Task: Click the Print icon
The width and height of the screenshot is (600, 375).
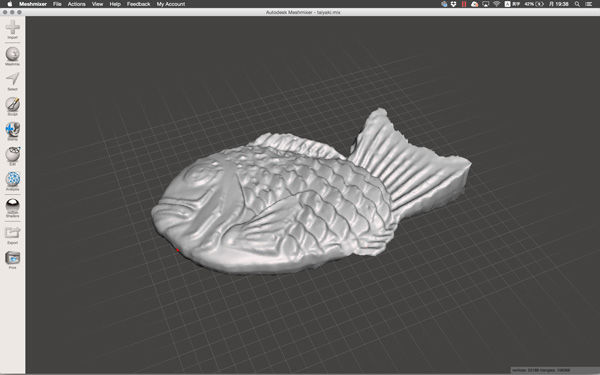Action: click(13, 258)
